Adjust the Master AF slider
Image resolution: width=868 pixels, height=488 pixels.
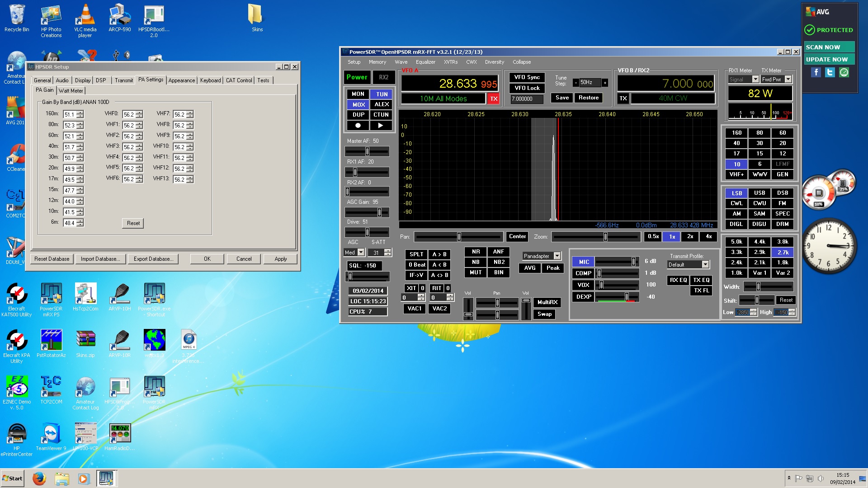point(367,151)
